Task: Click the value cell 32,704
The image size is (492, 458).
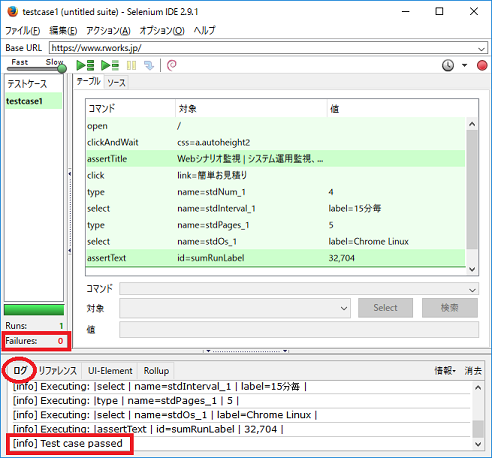Action: point(341,258)
